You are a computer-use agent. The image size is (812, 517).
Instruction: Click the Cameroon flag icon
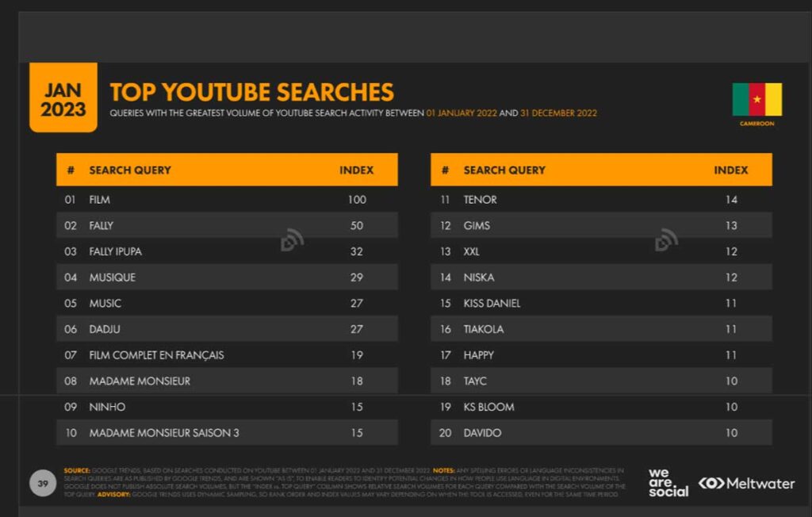(x=757, y=99)
